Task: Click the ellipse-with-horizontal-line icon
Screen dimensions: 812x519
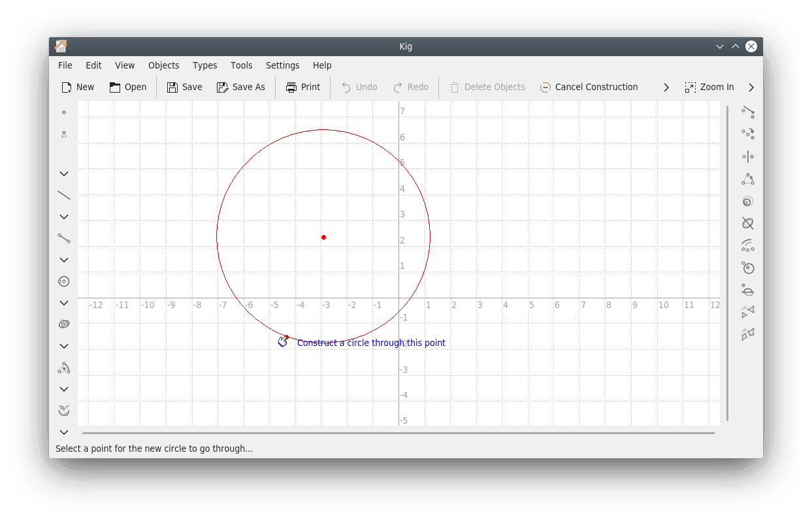Action: (x=748, y=291)
